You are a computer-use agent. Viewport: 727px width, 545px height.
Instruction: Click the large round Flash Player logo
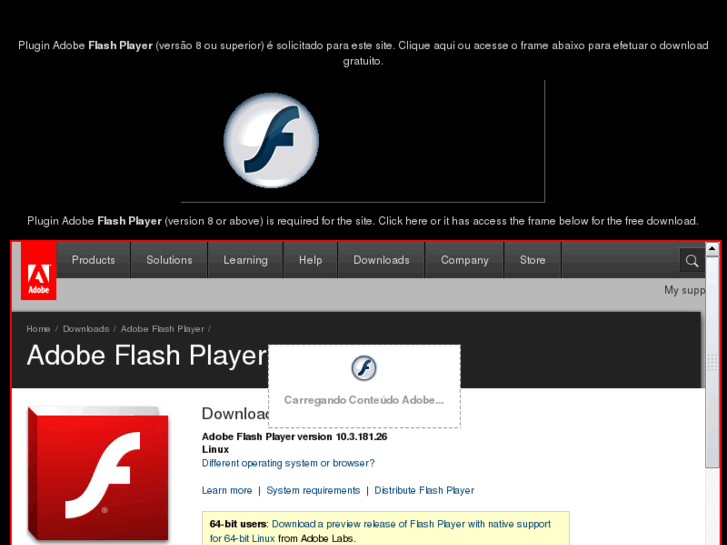click(x=271, y=141)
